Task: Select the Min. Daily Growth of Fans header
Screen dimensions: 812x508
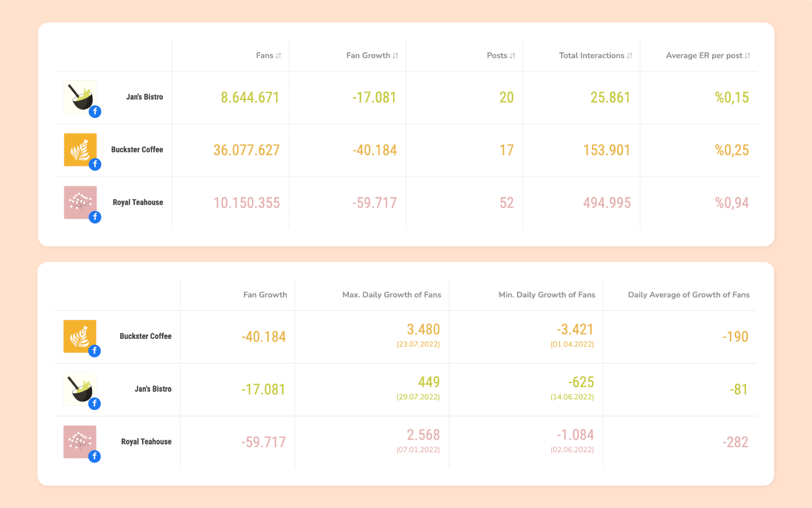Action: 546,295
